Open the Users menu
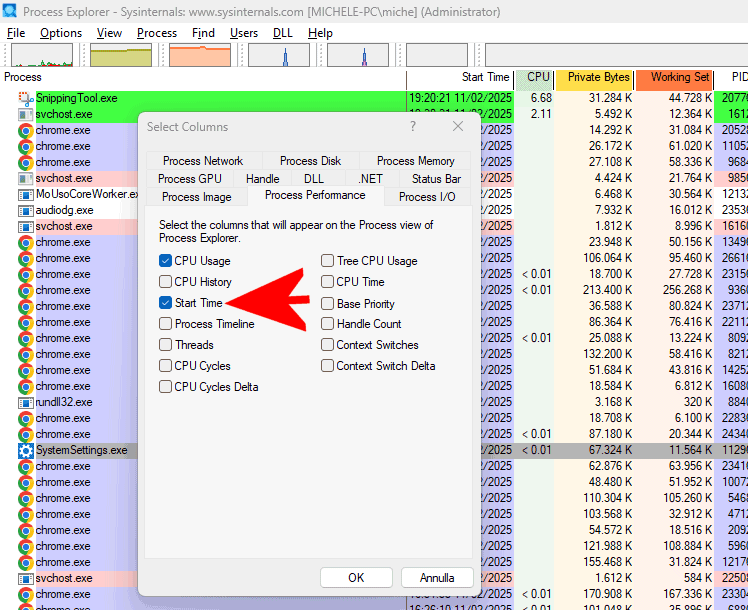Viewport: 748px width, 610px height. tap(244, 33)
